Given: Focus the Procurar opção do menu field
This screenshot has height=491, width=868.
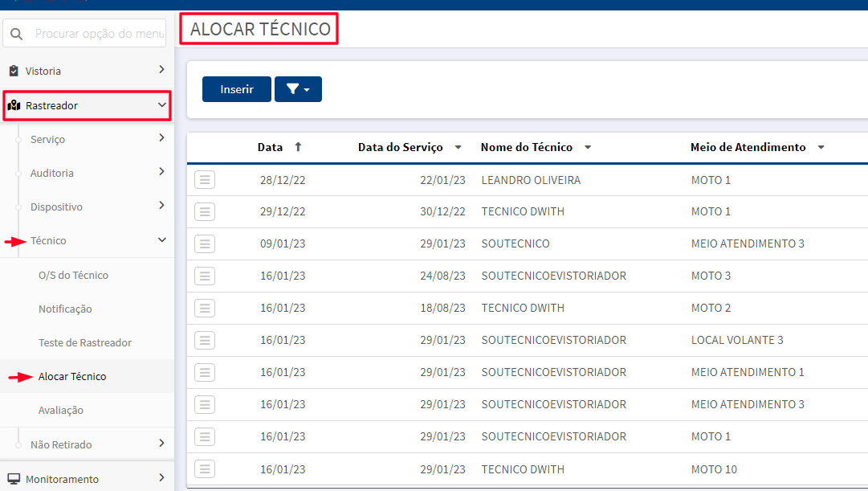Looking at the screenshot, I should [x=84, y=33].
